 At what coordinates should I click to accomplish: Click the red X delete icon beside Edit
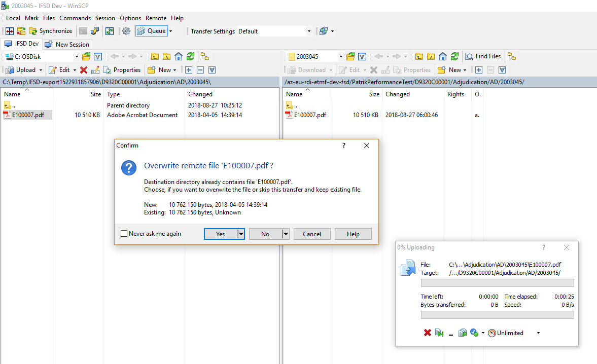pyautogui.click(x=84, y=70)
